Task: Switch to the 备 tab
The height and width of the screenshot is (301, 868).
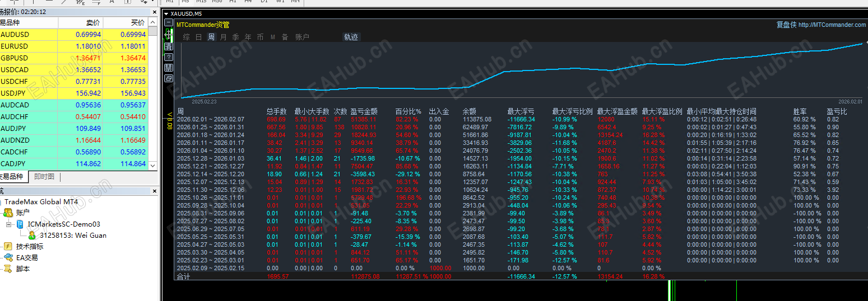Action: pyautogui.click(x=285, y=37)
